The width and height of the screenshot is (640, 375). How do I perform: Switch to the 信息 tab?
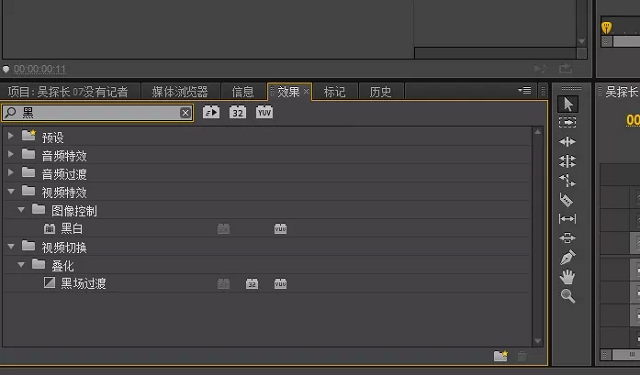click(x=243, y=91)
